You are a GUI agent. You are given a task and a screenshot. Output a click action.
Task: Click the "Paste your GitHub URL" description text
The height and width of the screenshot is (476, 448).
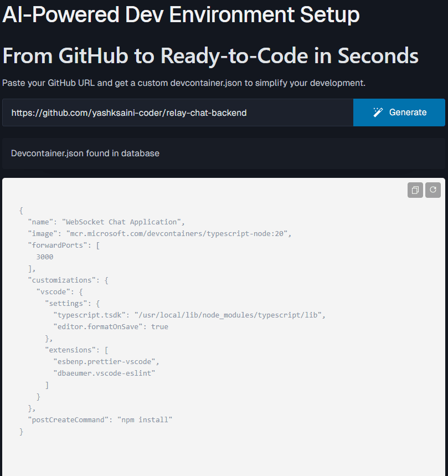click(183, 83)
